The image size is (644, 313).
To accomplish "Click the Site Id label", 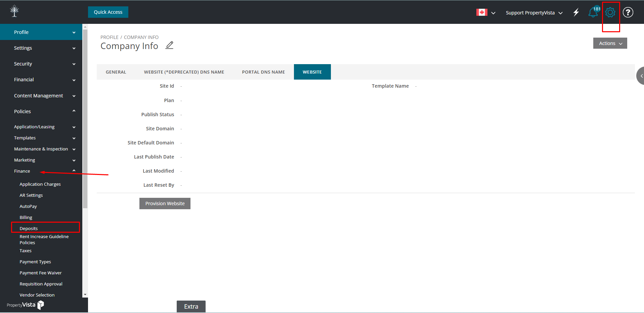I will [x=167, y=86].
